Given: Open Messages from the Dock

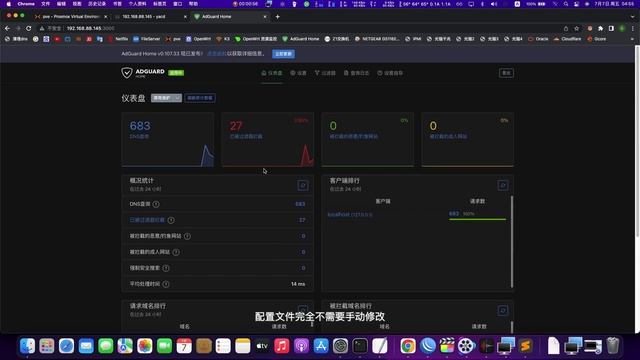Looking at the screenshot, I should (x=106, y=346).
